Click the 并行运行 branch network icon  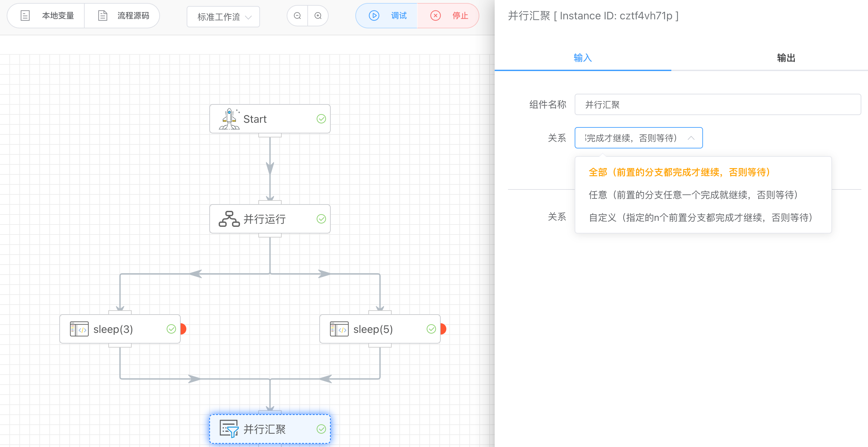(x=229, y=219)
